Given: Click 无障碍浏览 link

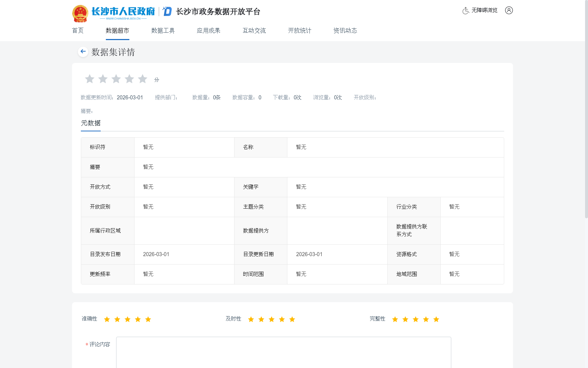Looking at the screenshot, I should (484, 10).
